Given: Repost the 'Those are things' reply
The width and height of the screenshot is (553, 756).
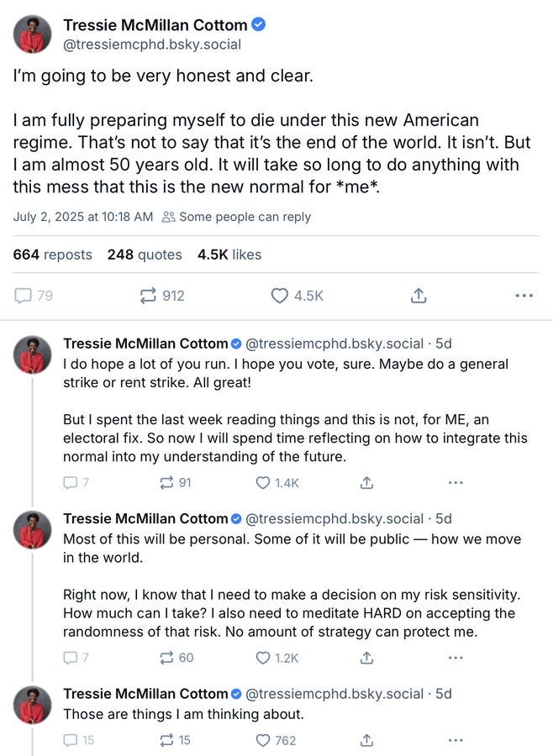Looking at the screenshot, I should (166, 741).
